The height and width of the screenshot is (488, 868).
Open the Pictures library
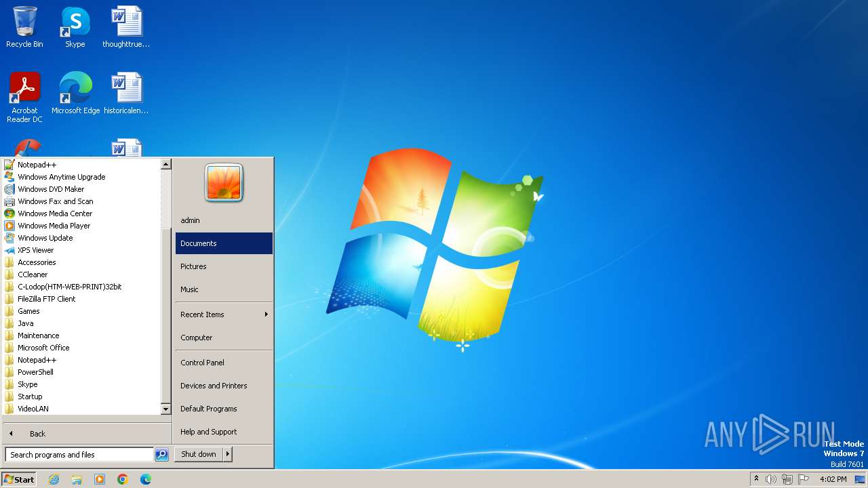point(224,266)
